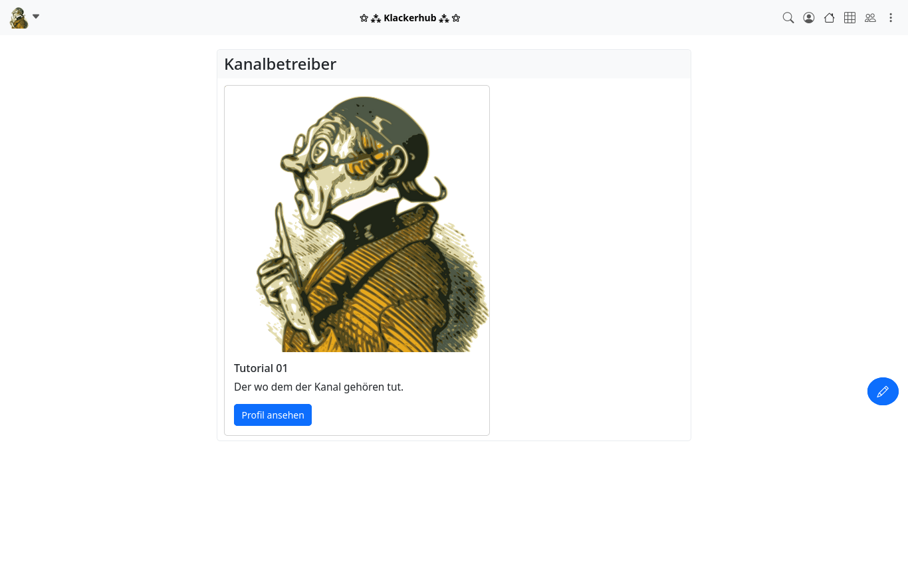Click the Klackerhub site title
Screen dimensions: 908x588
tap(410, 18)
